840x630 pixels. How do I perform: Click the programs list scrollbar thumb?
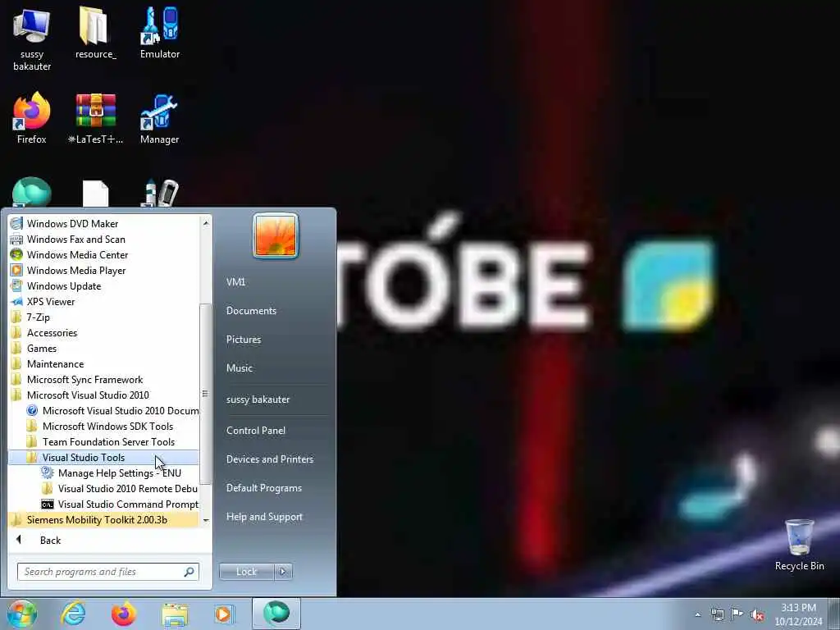click(x=205, y=394)
